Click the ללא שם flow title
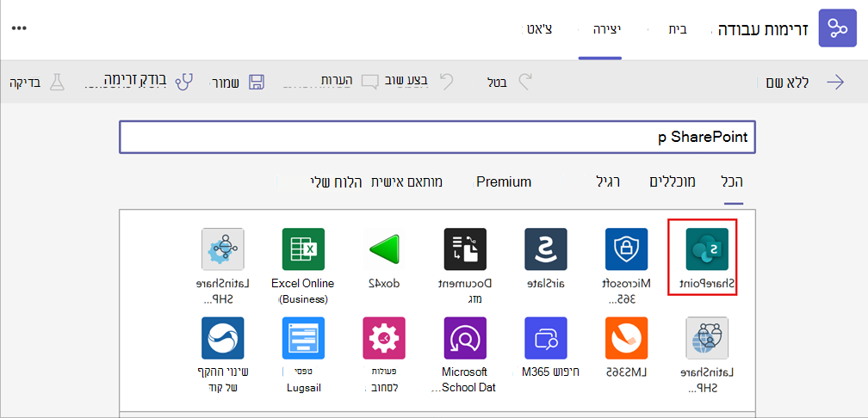868x418 pixels. 788,83
